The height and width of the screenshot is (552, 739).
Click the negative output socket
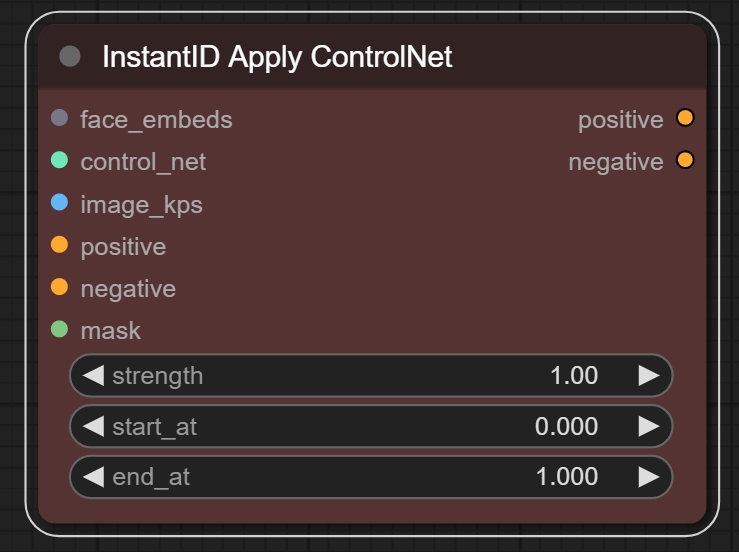pos(685,160)
